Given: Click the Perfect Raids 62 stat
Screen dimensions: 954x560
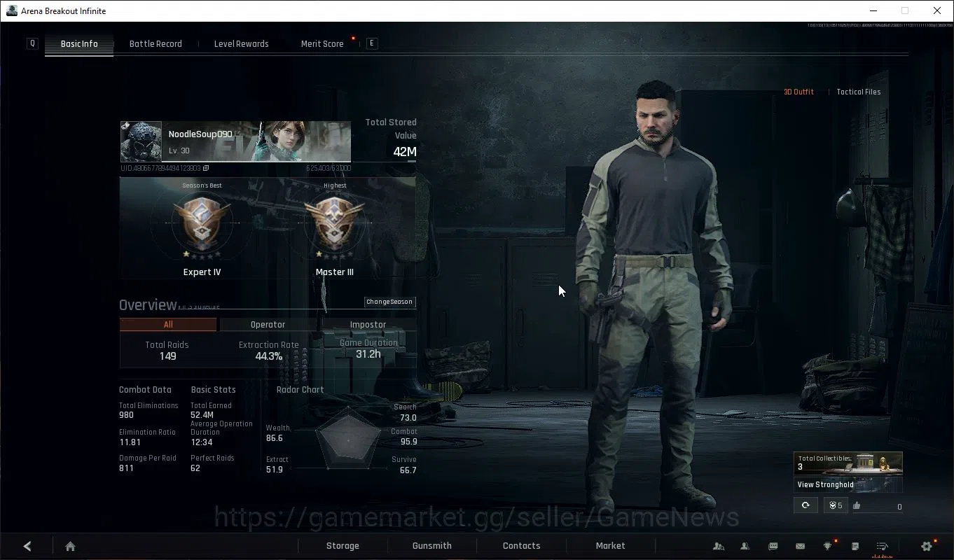Looking at the screenshot, I should [212, 463].
